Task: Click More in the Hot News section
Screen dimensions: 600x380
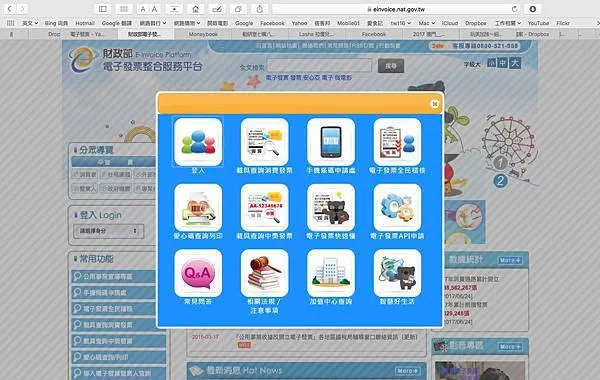Action: coord(408,370)
